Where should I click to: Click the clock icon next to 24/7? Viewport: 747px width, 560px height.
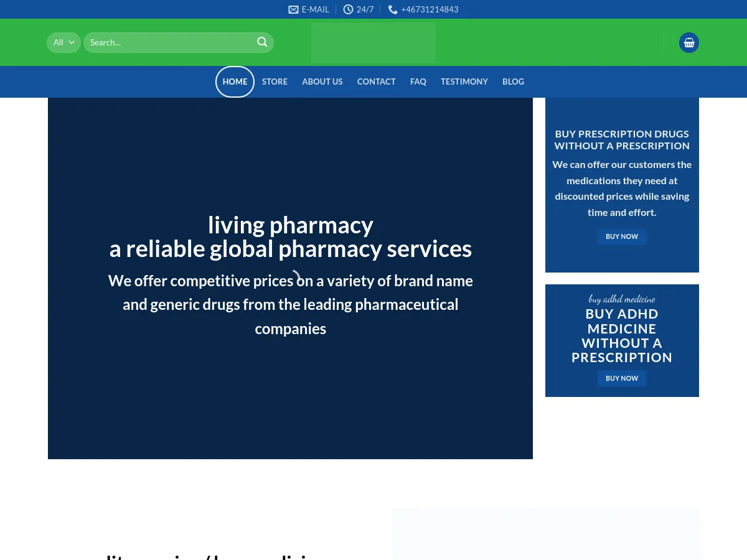(348, 9)
